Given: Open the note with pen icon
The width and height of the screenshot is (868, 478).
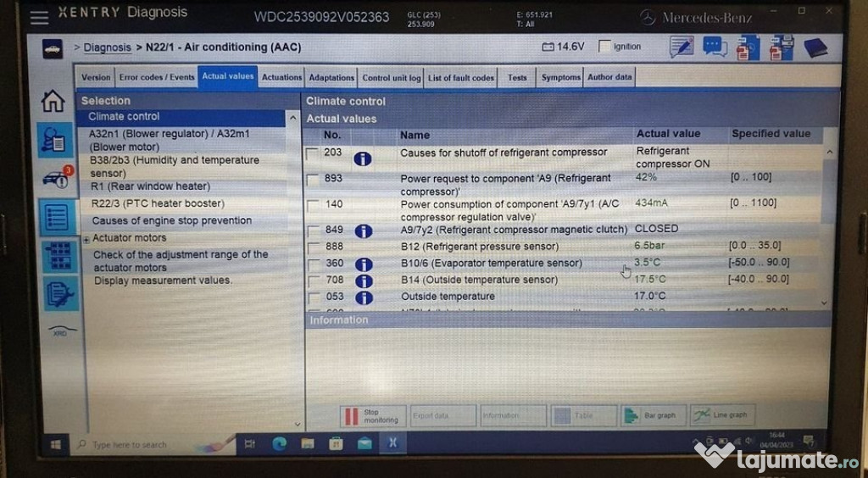Looking at the screenshot, I should click(681, 47).
